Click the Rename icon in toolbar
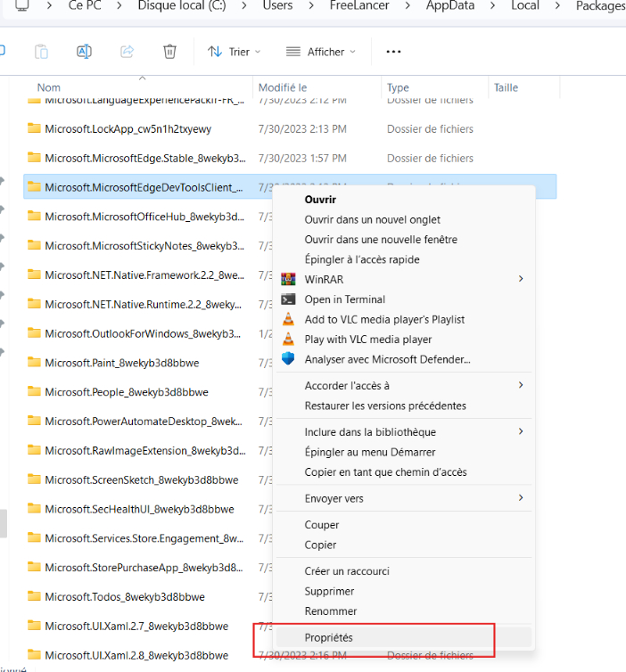The height and width of the screenshot is (672, 626). coord(84,52)
